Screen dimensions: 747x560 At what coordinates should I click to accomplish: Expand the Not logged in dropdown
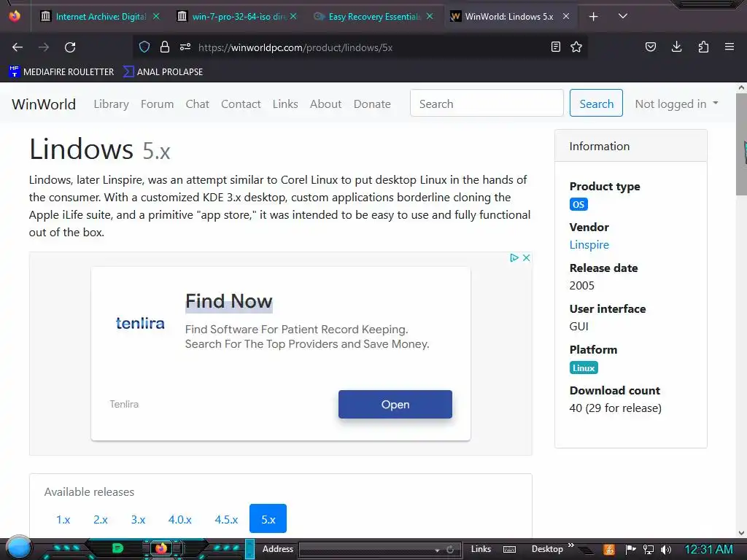(676, 104)
